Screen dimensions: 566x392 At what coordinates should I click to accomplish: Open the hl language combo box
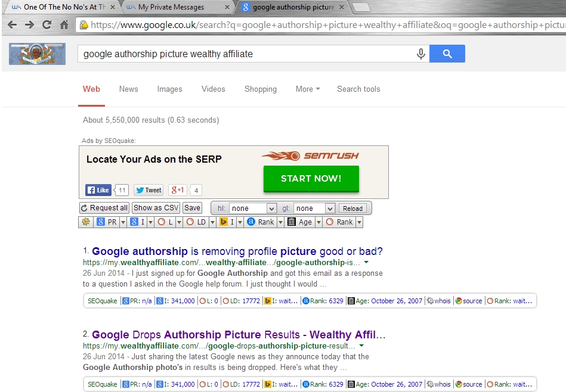click(x=253, y=208)
